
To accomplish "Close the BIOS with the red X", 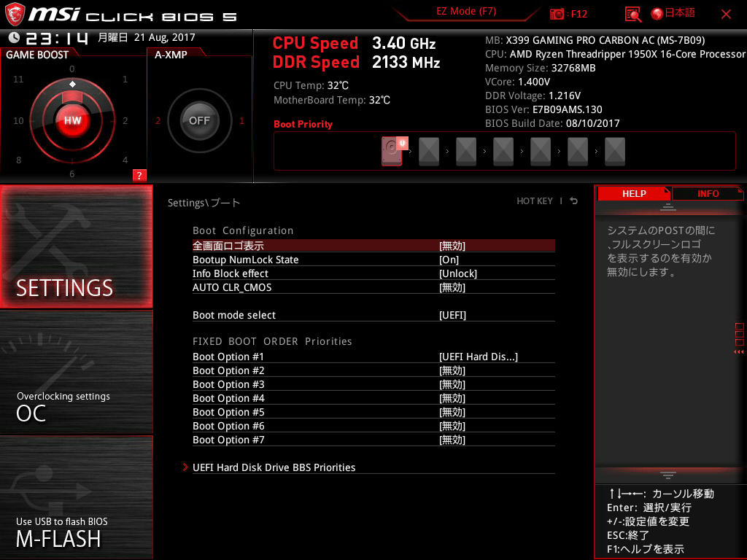I will [x=726, y=15].
